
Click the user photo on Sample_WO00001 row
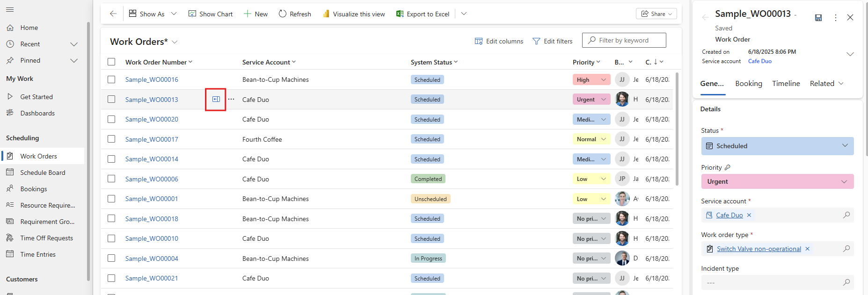[622, 199]
